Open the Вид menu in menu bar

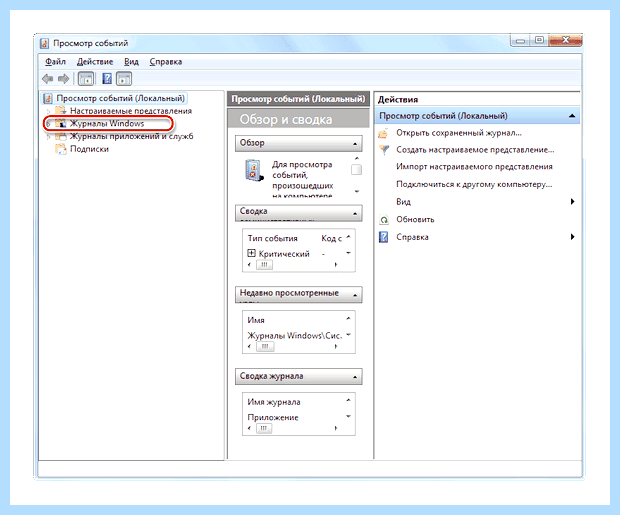click(x=131, y=62)
